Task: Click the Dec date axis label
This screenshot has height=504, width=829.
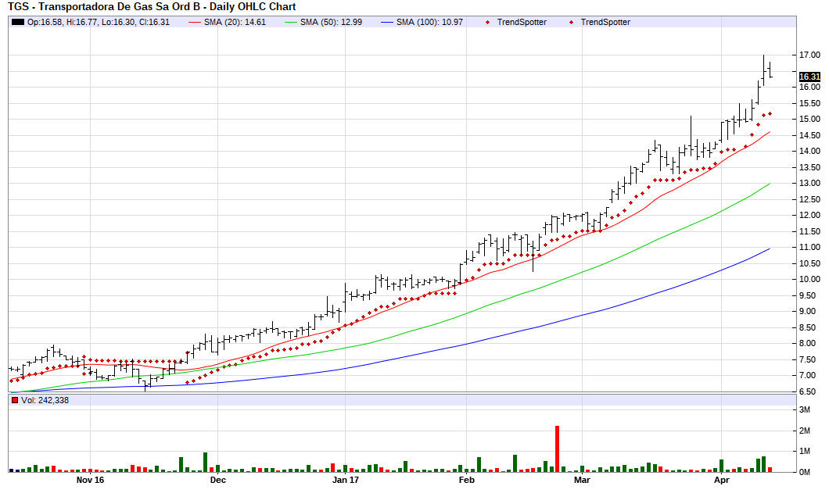Action: click(218, 480)
